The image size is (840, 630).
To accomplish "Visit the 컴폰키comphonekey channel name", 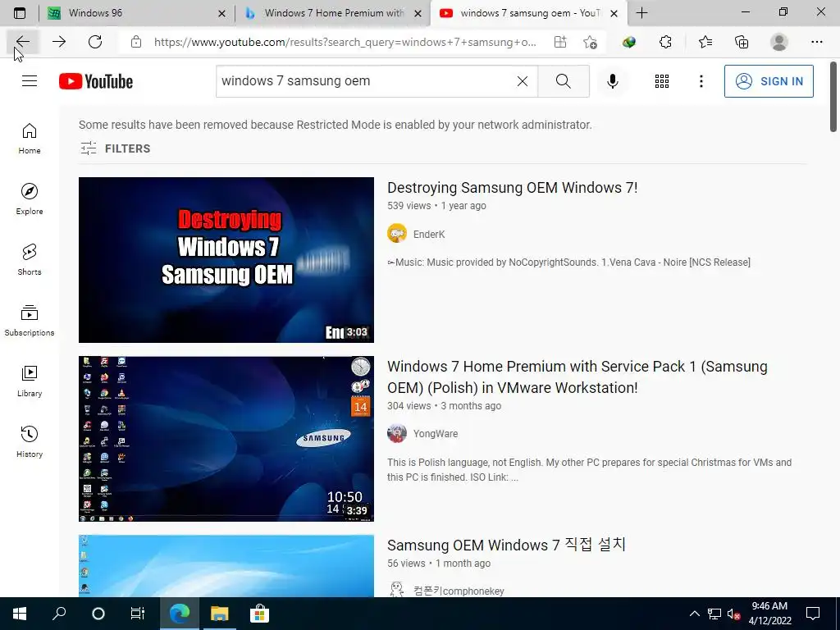I will pos(459,591).
